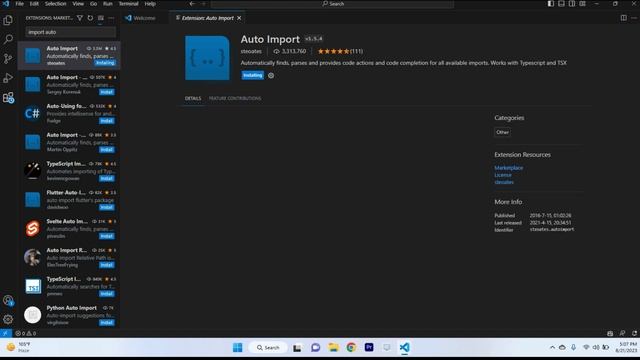Switch to the Feature Contributions tab
Viewport: 640px width, 360px height.
pos(235,98)
